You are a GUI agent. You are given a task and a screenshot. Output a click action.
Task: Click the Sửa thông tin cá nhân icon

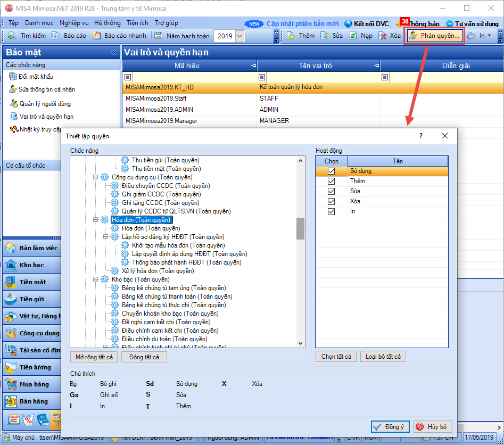pyautogui.click(x=13, y=89)
